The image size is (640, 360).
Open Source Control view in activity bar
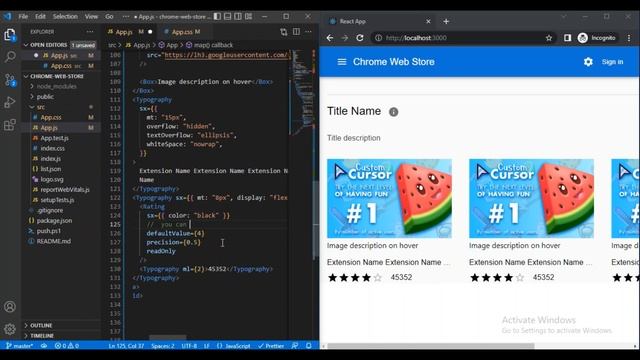click(10, 79)
